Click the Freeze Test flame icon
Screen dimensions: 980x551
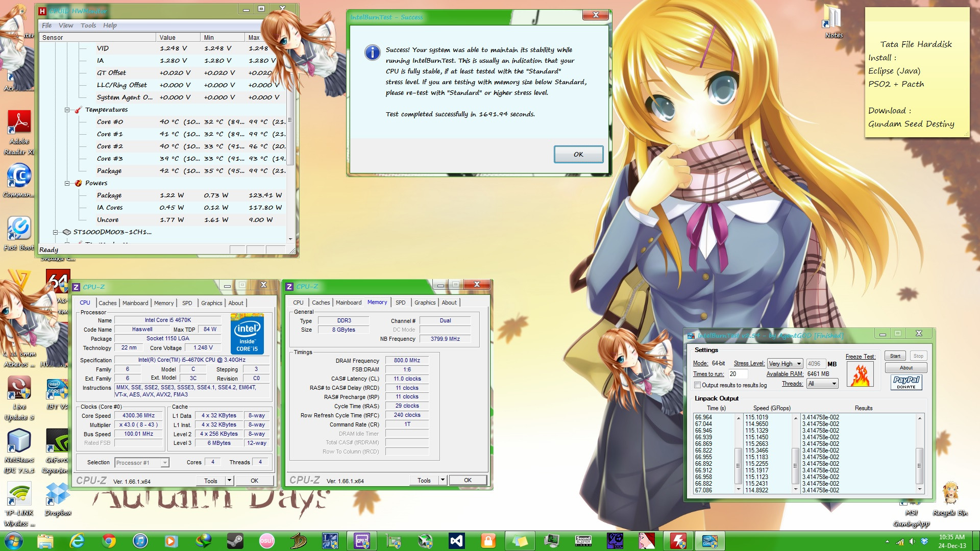[x=860, y=374]
